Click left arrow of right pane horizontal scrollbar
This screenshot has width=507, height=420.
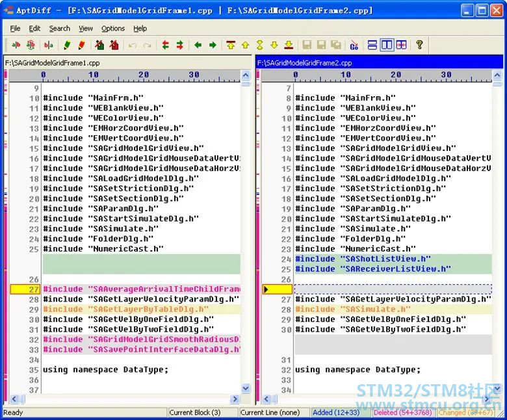(x=266, y=399)
